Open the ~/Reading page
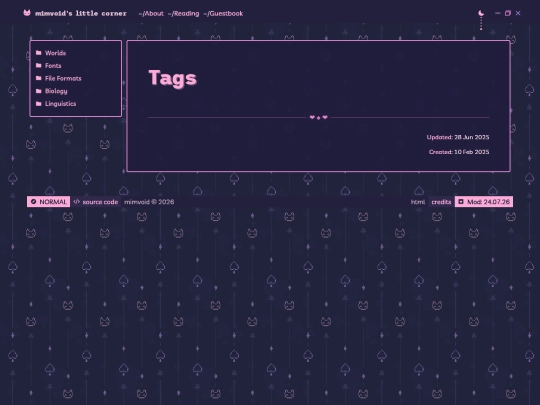The width and height of the screenshot is (540, 405). 183,13
